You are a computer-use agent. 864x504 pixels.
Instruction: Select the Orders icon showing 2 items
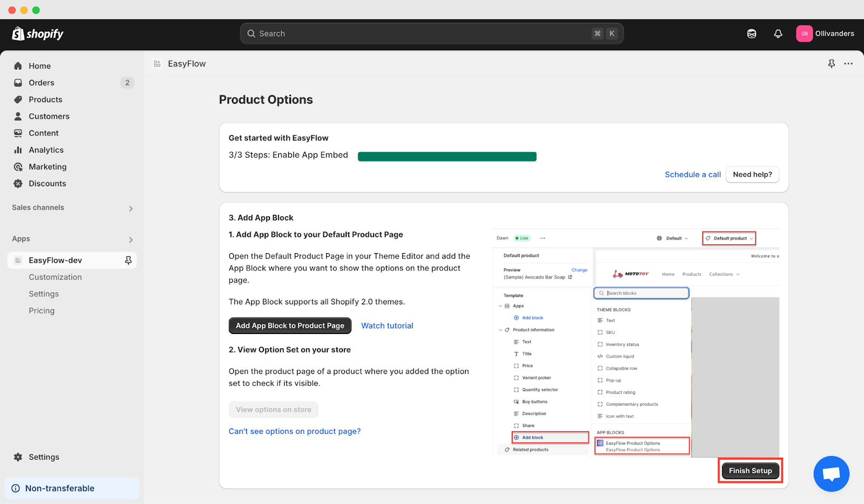click(18, 83)
